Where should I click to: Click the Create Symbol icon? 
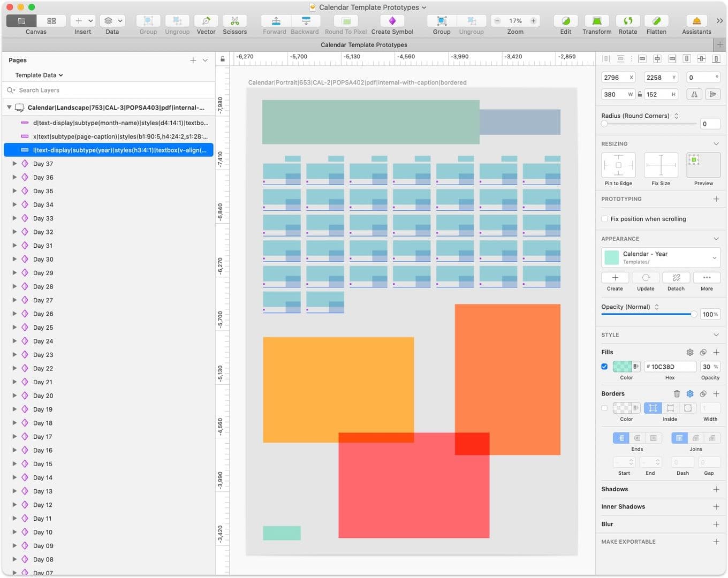tap(392, 21)
